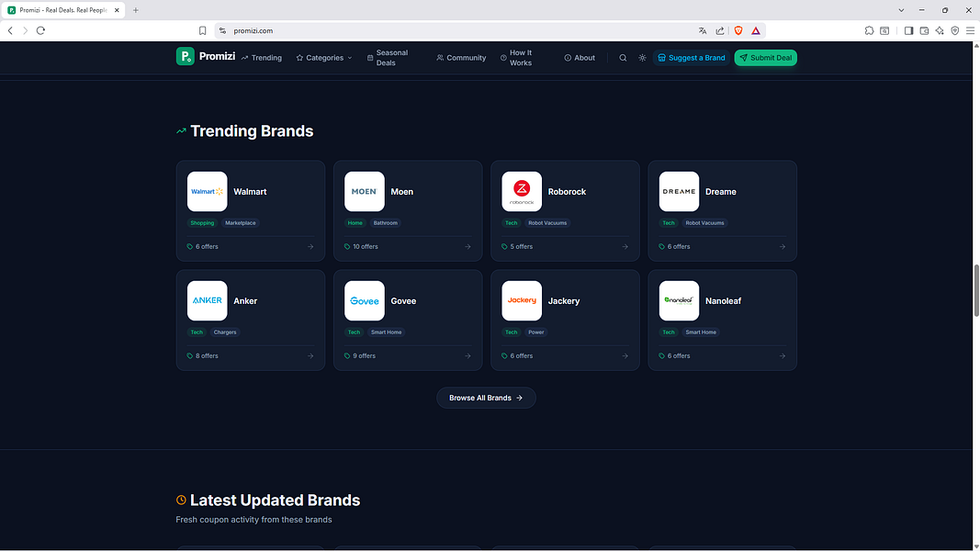
Task: Click the arrow on Dreame card
Action: [783, 247]
